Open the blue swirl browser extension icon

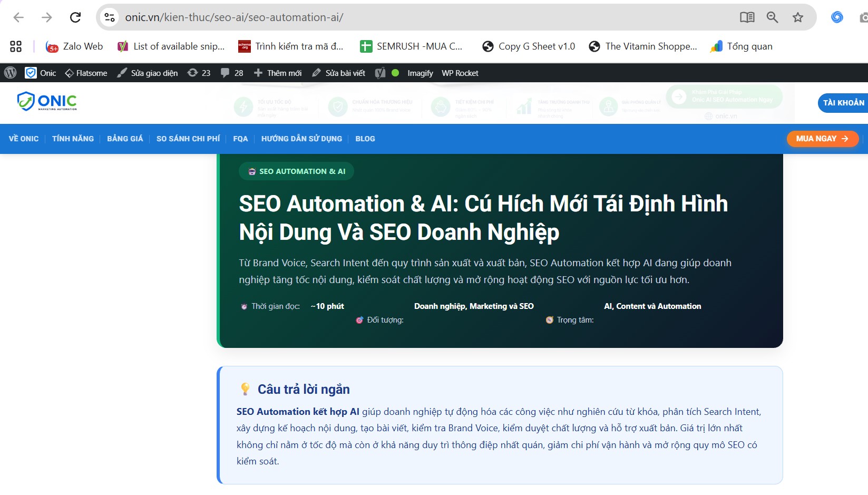(x=837, y=17)
